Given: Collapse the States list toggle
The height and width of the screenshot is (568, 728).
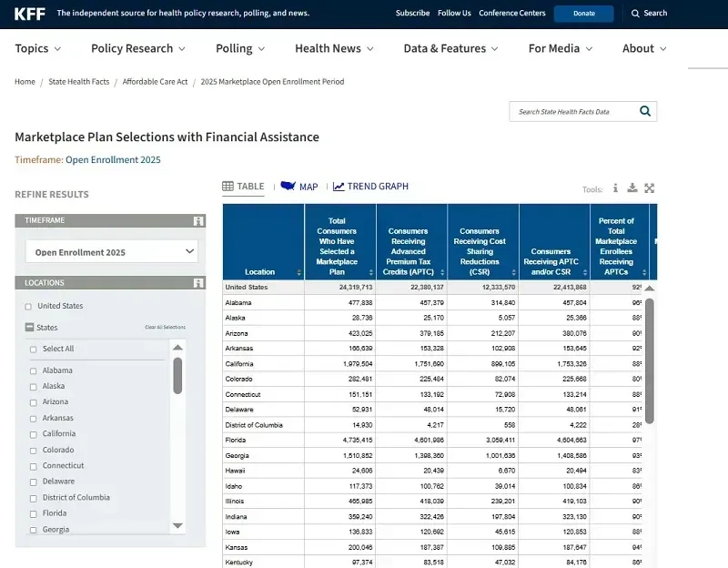Looking at the screenshot, I should point(29,328).
